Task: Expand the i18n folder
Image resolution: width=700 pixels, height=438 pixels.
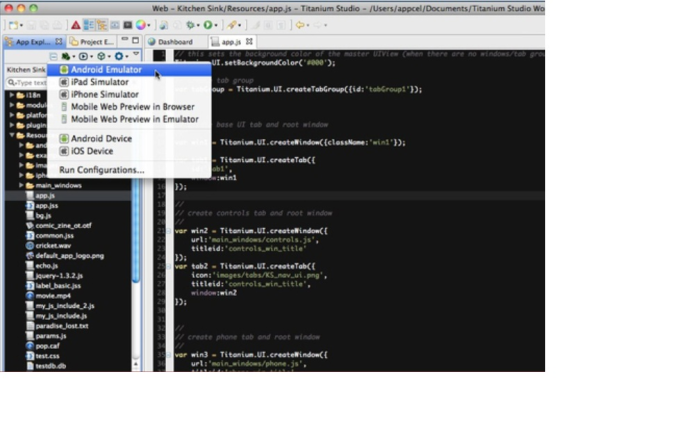Action: (x=12, y=95)
